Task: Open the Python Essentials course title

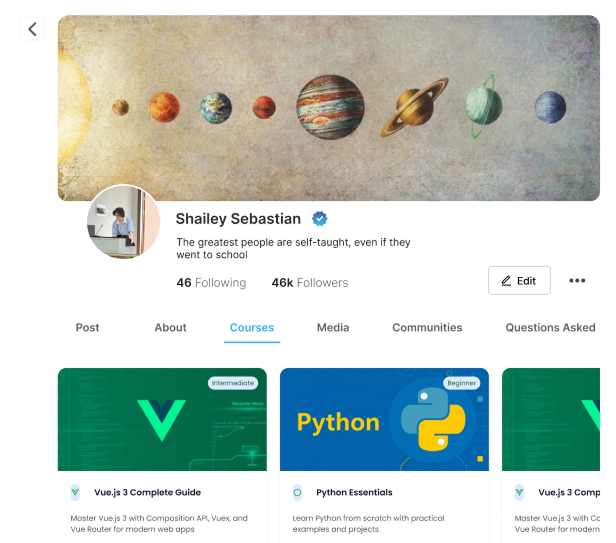Action: coord(354,492)
